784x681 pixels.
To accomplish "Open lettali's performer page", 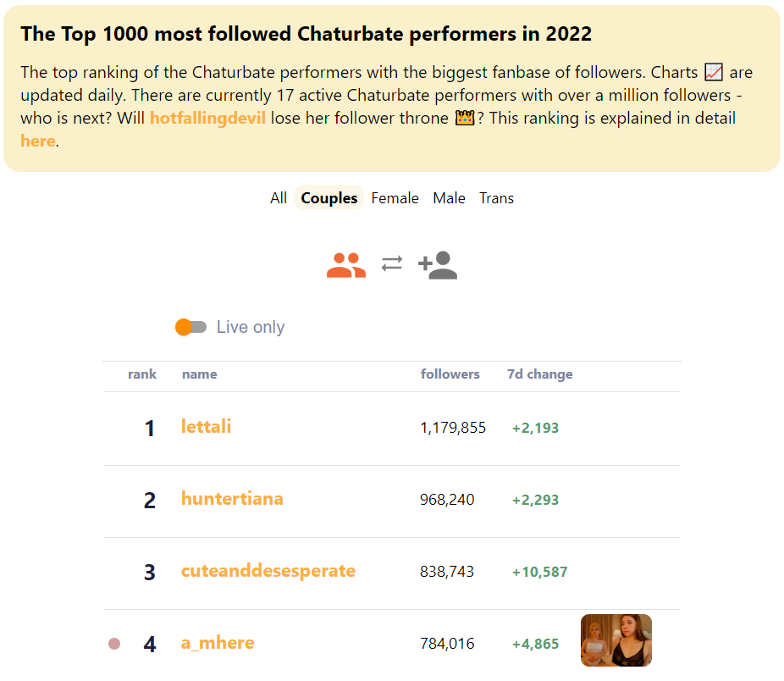I will point(206,427).
